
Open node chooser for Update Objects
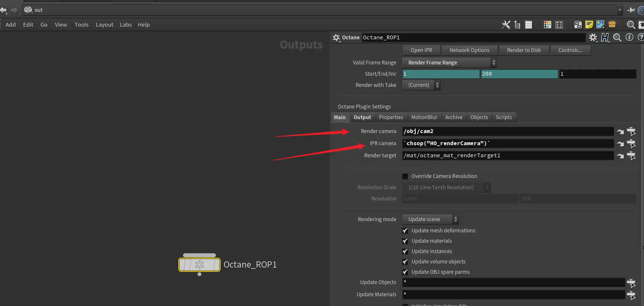pos(631,283)
